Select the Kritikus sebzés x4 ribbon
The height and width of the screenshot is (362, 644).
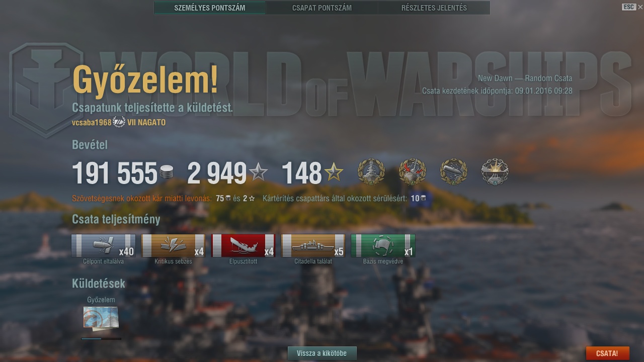(x=173, y=246)
